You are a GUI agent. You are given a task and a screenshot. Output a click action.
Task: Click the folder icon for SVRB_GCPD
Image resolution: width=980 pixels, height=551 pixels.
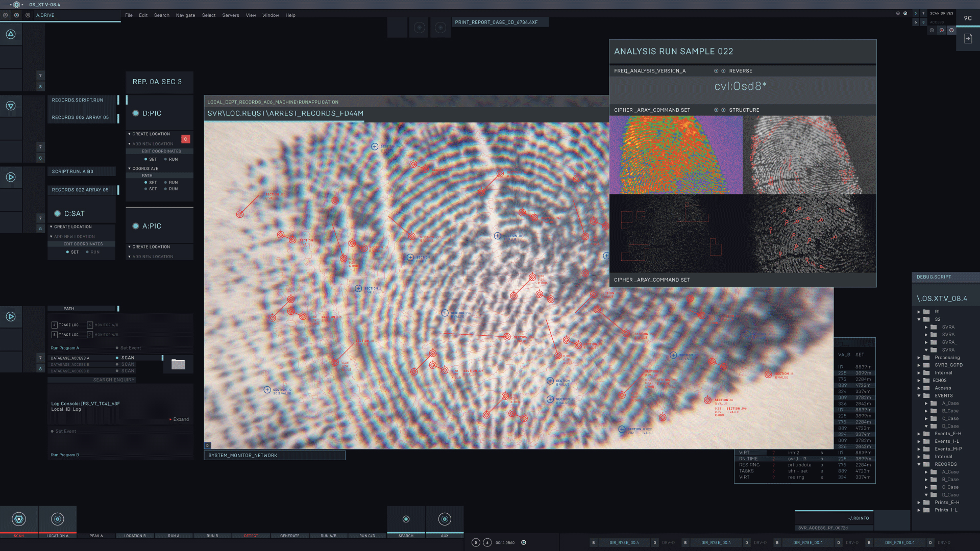point(926,365)
